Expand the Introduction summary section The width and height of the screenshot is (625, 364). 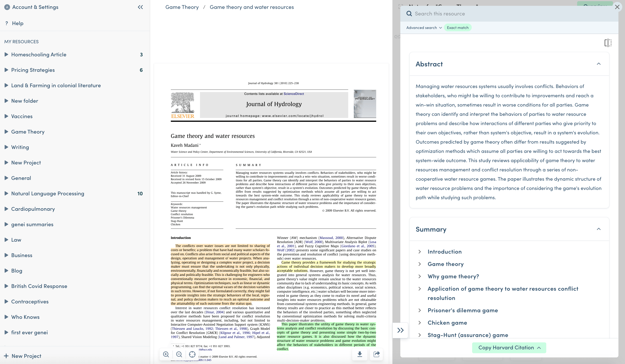(x=420, y=251)
